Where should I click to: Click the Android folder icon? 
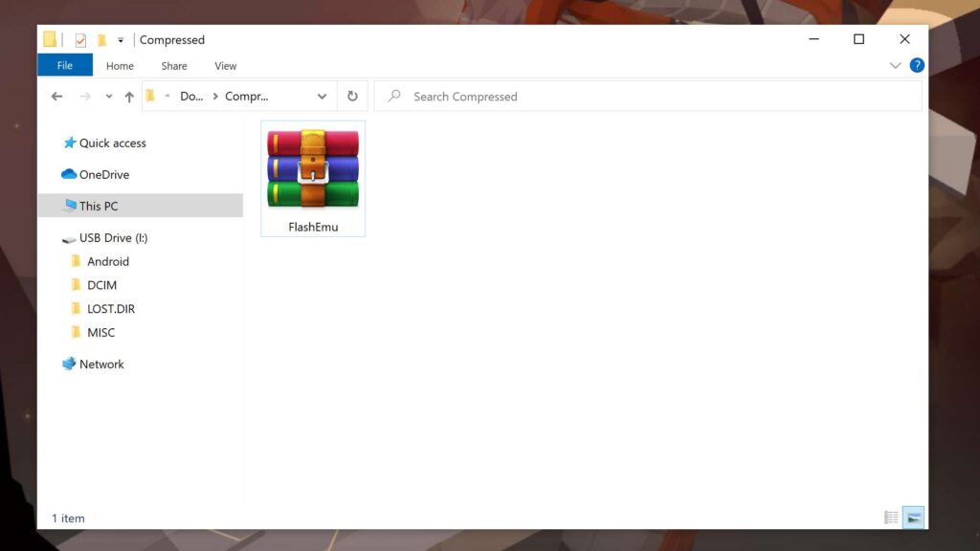77,261
